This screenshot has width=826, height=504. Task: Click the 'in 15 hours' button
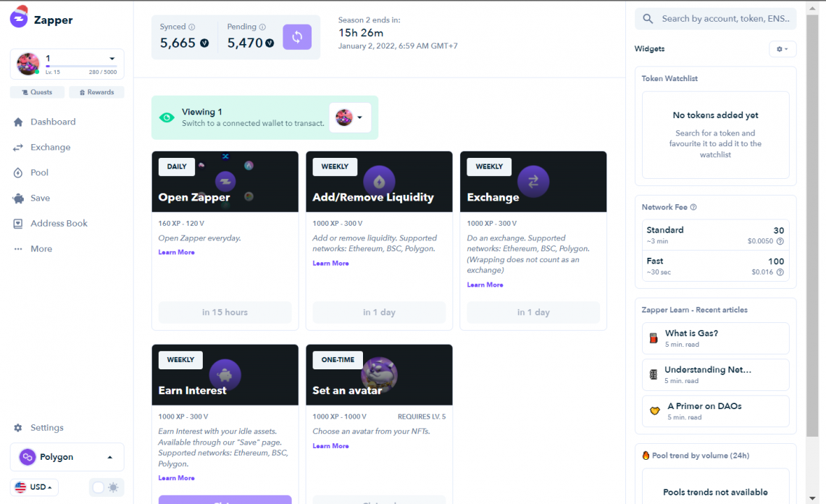click(225, 312)
